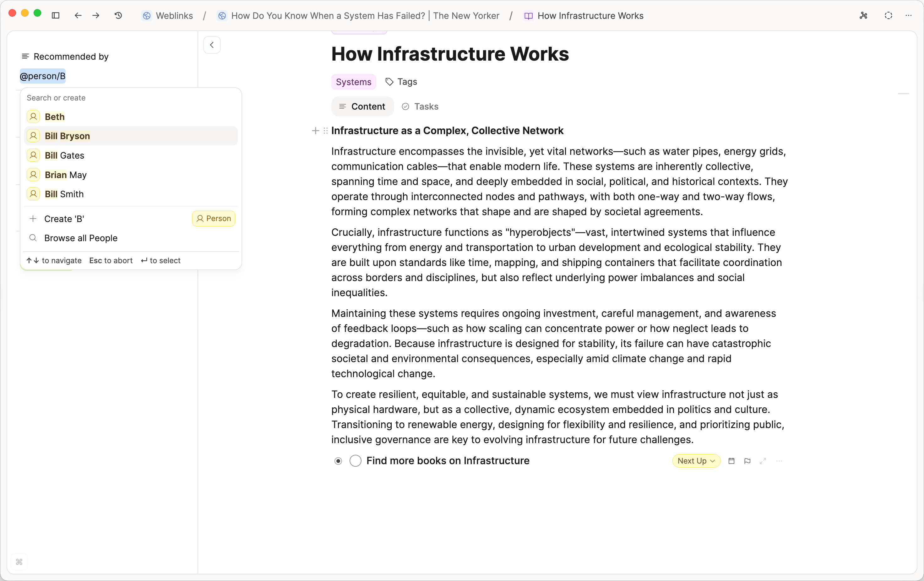Click the forward navigation arrow
The height and width of the screenshot is (581, 924).
96,15
